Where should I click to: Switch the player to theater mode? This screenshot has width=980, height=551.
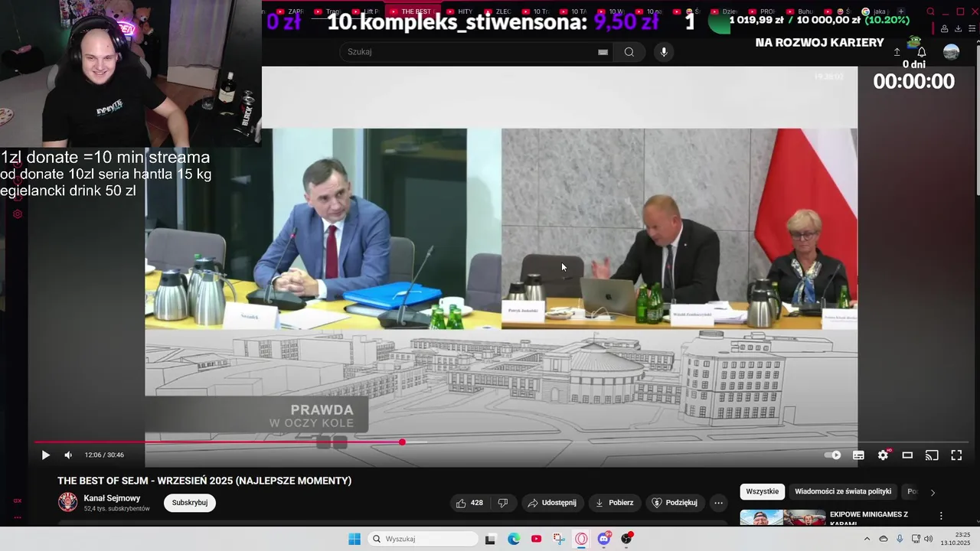point(907,455)
